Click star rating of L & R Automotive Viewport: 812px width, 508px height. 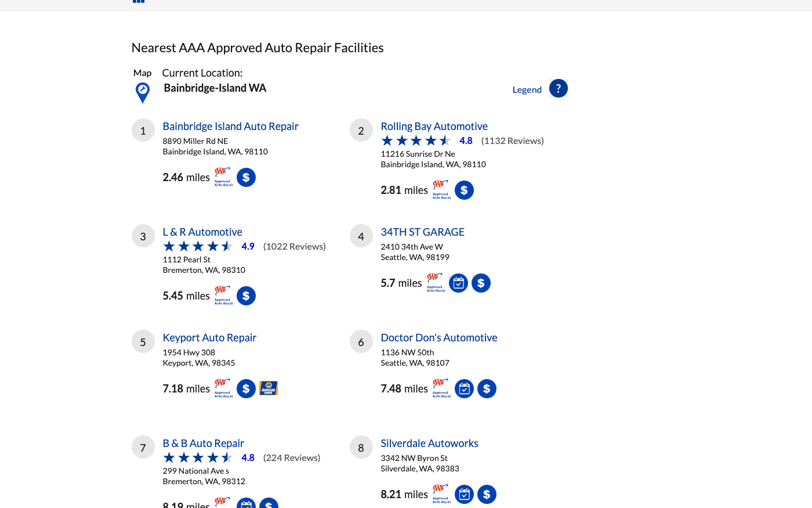[x=198, y=246]
